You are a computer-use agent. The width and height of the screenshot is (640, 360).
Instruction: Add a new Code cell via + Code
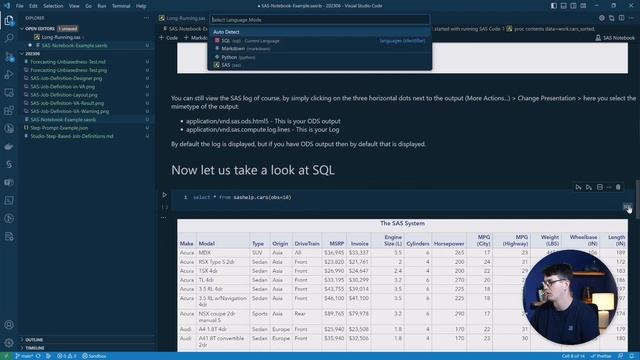(x=169, y=38)
